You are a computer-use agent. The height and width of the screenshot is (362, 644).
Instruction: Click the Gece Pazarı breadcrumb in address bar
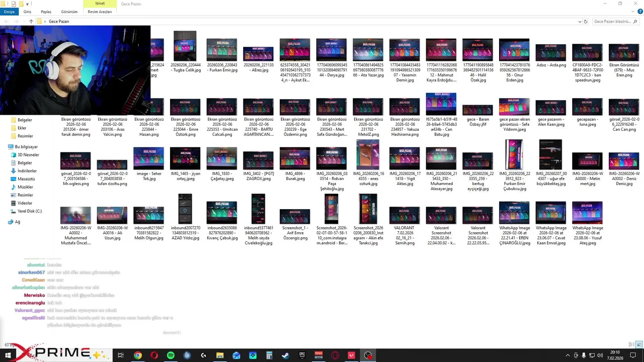[x=59, y=22]
